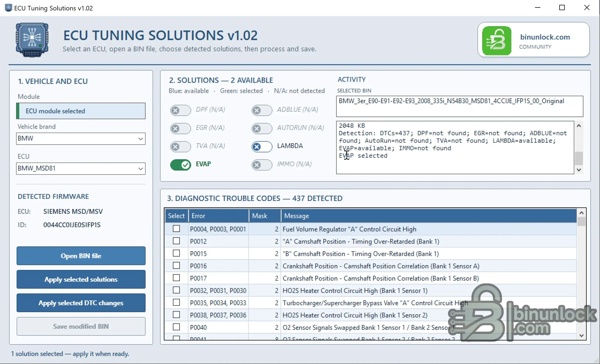The height and width of the screenshot is (364, 600).
Task: Sort table by the Mask column header
Action: click(x=265, y=216)
